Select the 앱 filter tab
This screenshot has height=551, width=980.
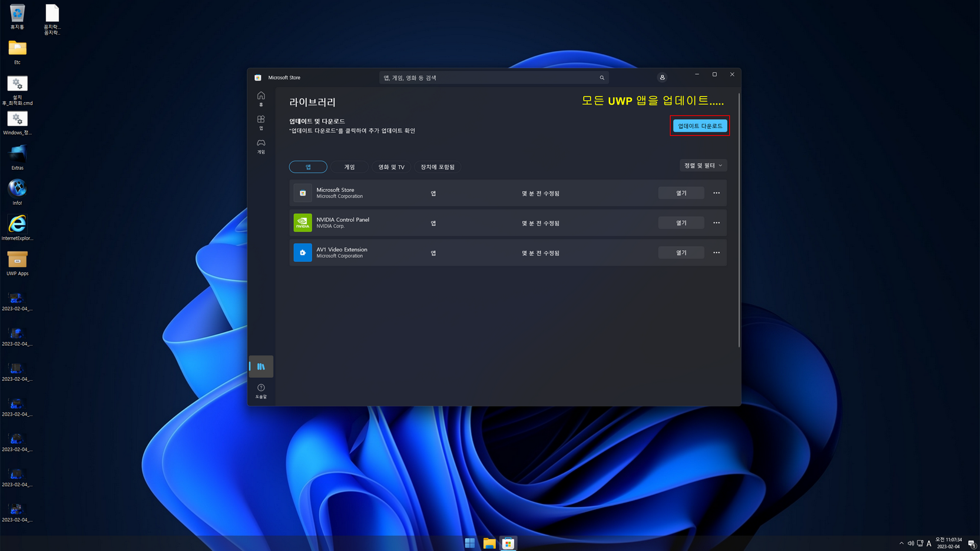click(308, 167)
